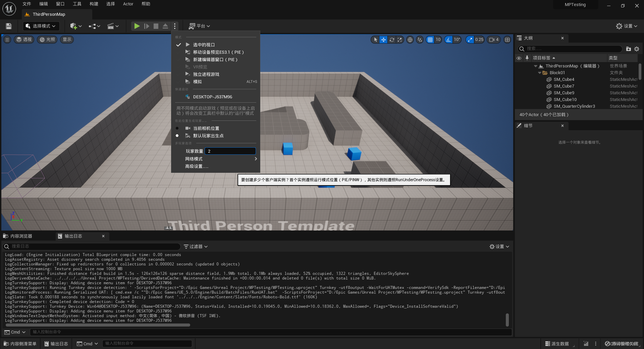Open the 平台 platforms dropdown
Screen dimensions: 644x349
200,26
